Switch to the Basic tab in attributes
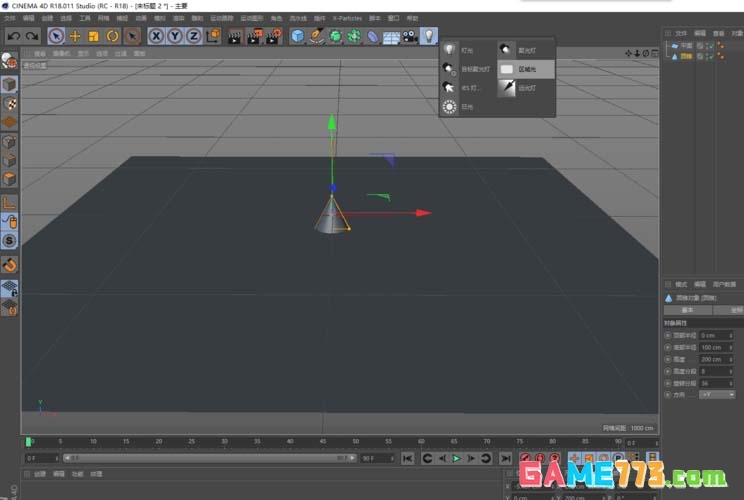This screenshot has height=500, width=744. 688,310
